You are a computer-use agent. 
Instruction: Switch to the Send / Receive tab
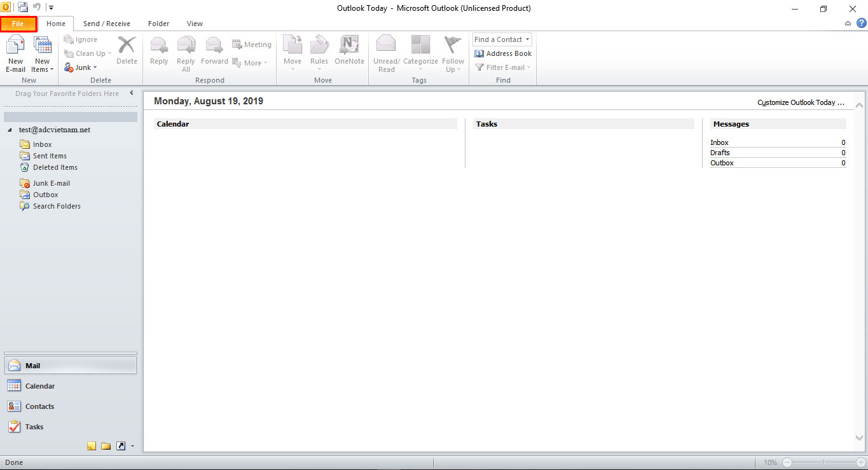pyautogui.click(x=107, y=24)
